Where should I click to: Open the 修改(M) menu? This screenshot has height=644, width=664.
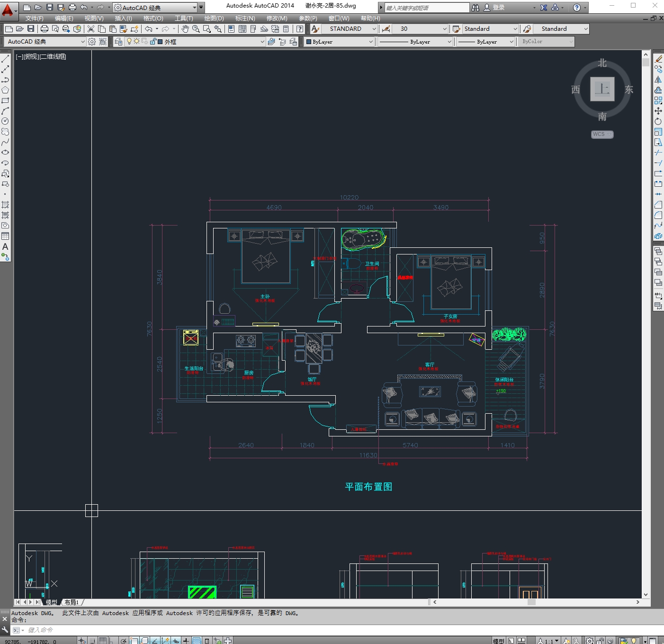pyautogui.click(x=277, y=18)
